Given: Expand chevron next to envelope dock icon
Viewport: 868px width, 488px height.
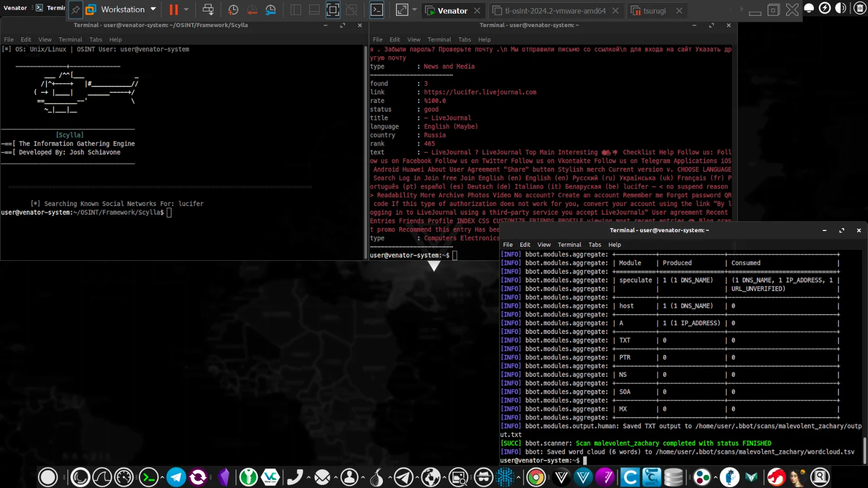Looking at the screenshot, I should click(335, 477).
